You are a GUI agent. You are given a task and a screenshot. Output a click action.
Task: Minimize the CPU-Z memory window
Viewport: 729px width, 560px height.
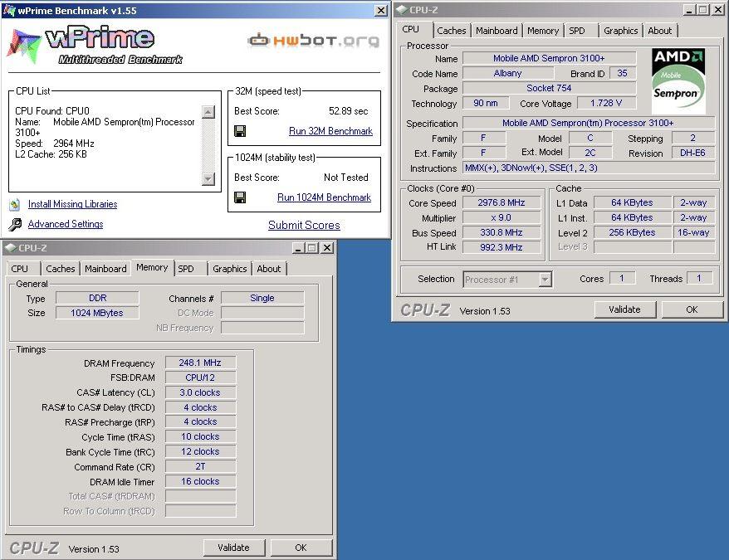coord(298,248)
